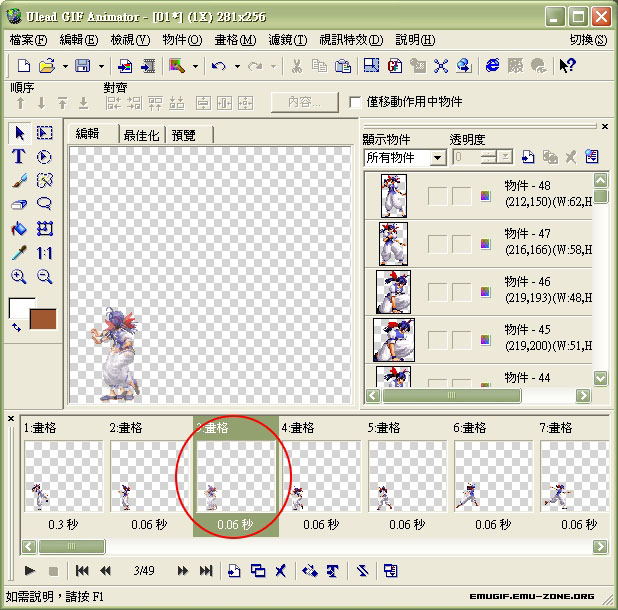Click the Paste clipboard icon
The width and height of the screenshot is (618, 610).
343,65
